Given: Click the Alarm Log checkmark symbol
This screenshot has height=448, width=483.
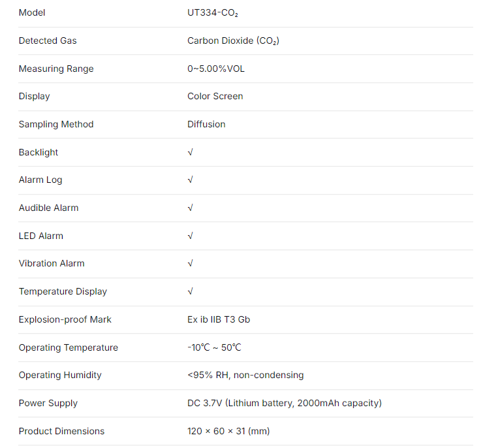Looking at the screenshot, I should click(x=190, y=180).
